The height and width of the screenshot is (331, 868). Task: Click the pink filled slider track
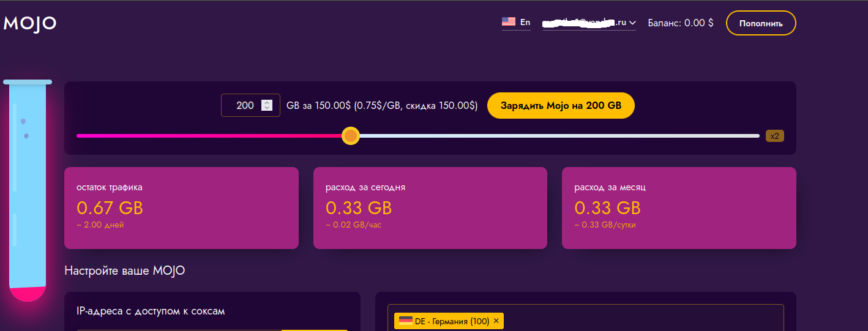click(209, 136)
